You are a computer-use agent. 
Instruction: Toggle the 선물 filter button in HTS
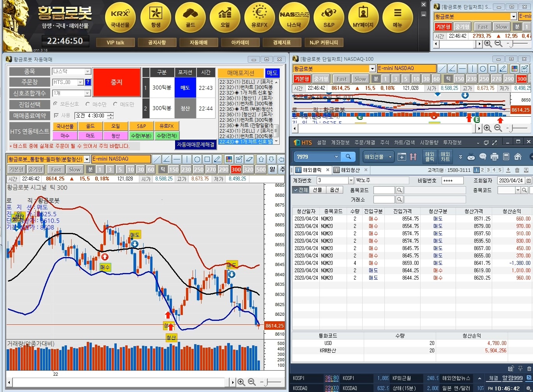(318, 190)
